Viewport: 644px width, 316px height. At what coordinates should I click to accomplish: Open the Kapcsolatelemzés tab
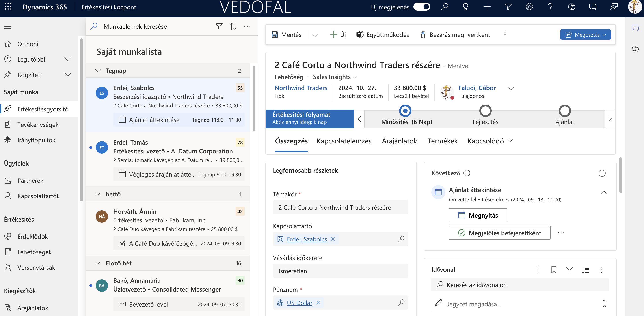[x=344, y=141]
